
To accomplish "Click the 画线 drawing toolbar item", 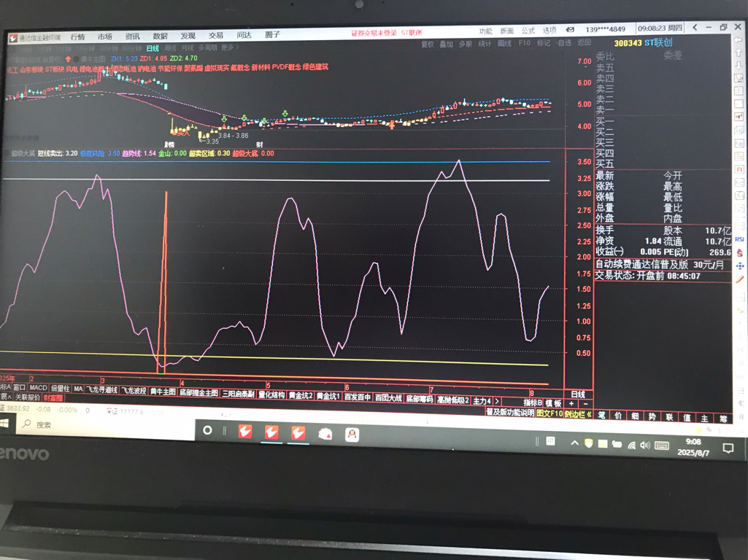I will coord(504,43).
